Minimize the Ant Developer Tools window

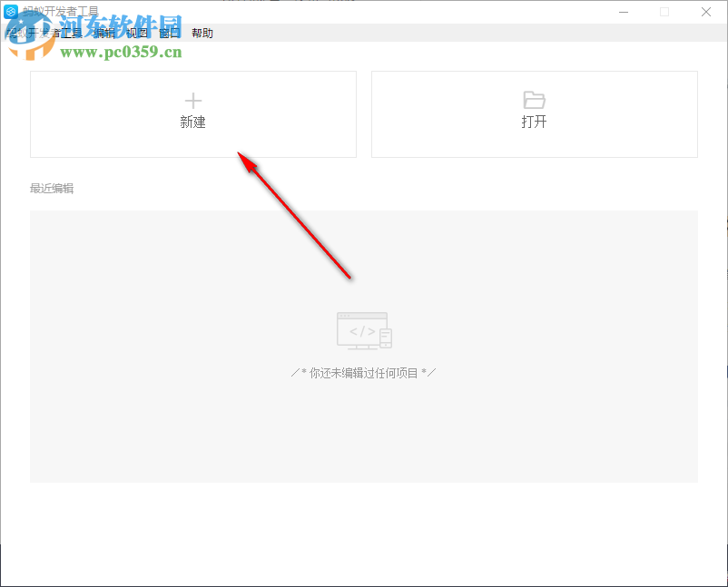pos(624,12)
